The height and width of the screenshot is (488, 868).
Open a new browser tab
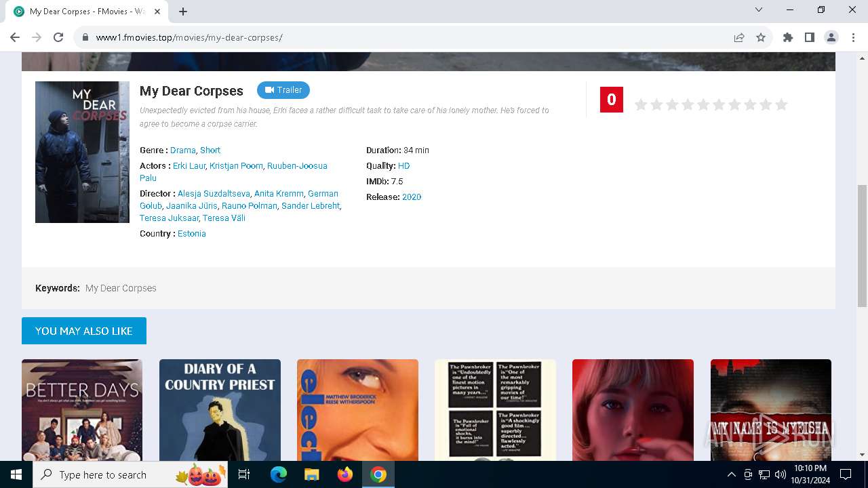[x=183, y=12]
